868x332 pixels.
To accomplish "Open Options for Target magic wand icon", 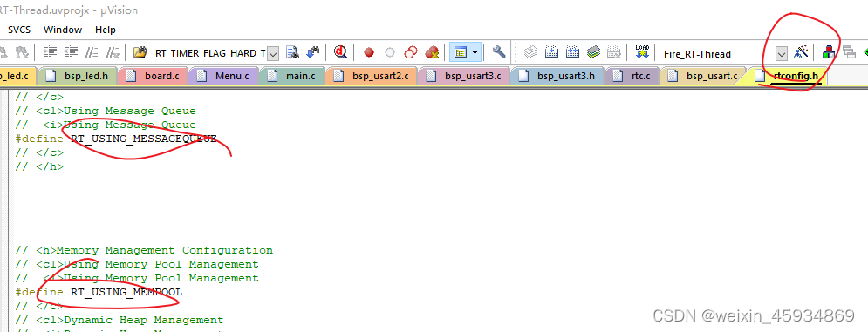I will click(801, 52).
